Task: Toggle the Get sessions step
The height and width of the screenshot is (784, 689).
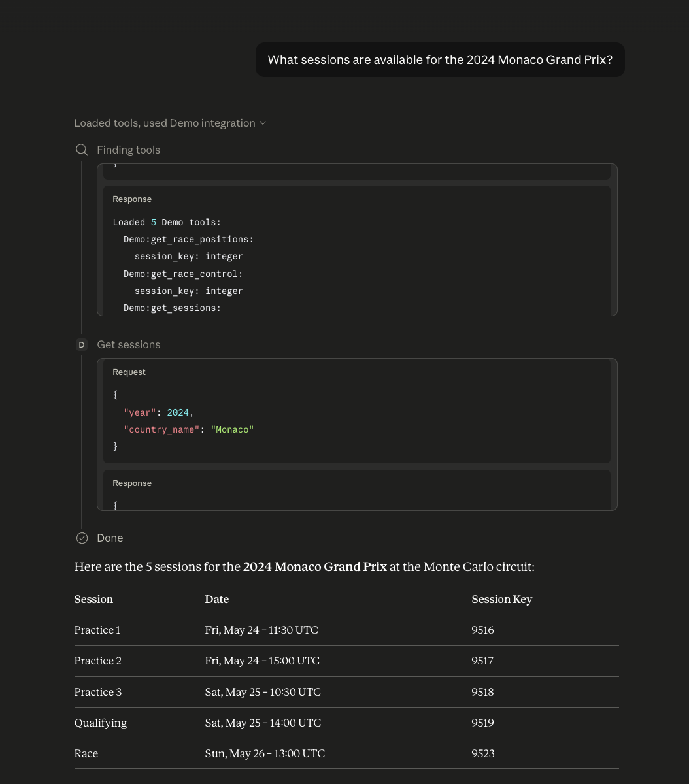Action: [x=128, y=344]
